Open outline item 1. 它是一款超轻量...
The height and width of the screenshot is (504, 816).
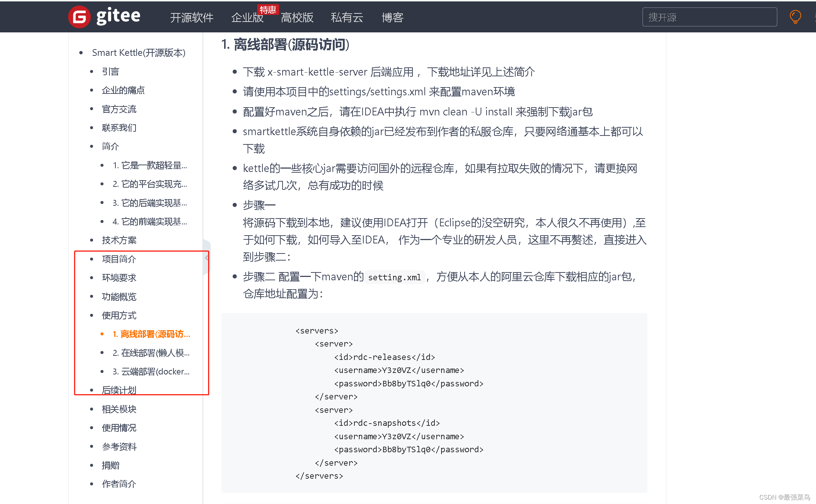pyautogui.click(x=150, y=165)
